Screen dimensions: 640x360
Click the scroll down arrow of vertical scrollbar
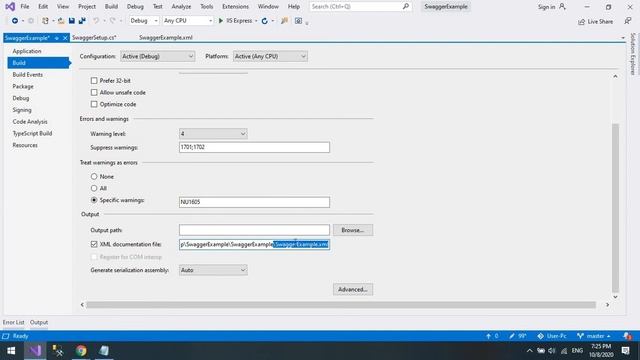click(x=615, y=297)
